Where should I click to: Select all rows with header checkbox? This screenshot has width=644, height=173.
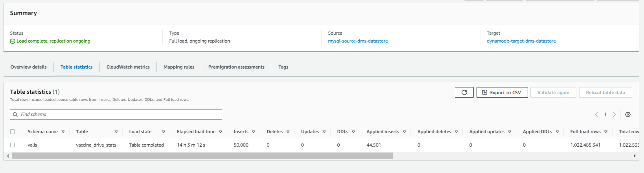tap(13, 132)
